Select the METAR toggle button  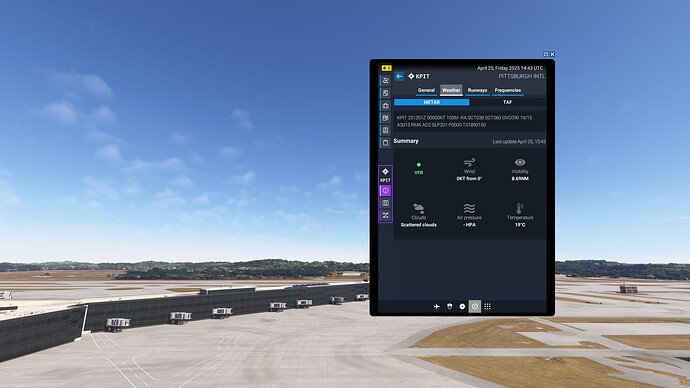click(432, 102)
